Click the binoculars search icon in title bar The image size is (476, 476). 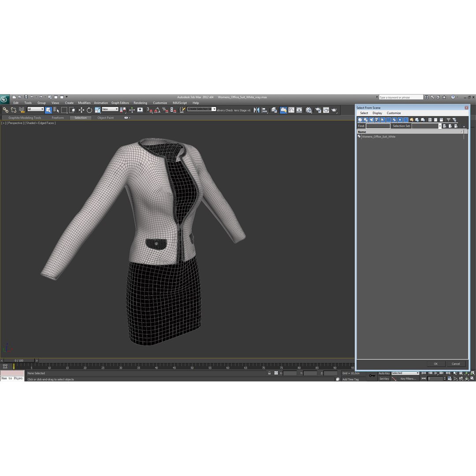click(x=427, y=97)
